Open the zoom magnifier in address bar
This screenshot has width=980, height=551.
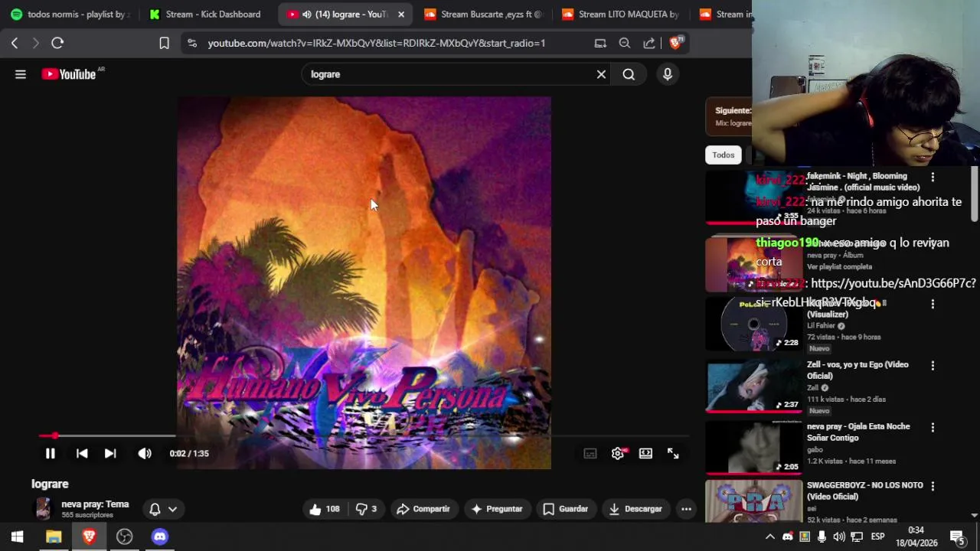(625, 44)
